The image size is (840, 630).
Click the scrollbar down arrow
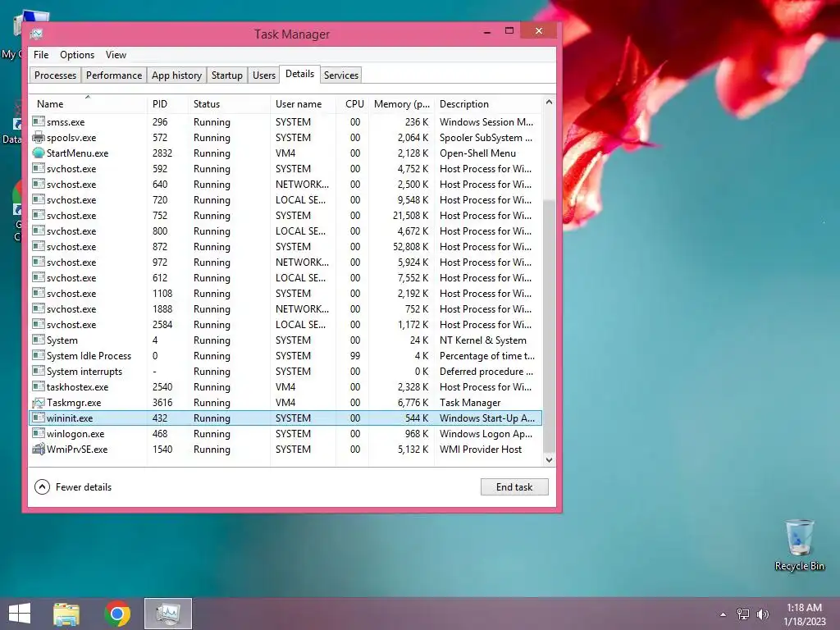(x=549, y=459)
